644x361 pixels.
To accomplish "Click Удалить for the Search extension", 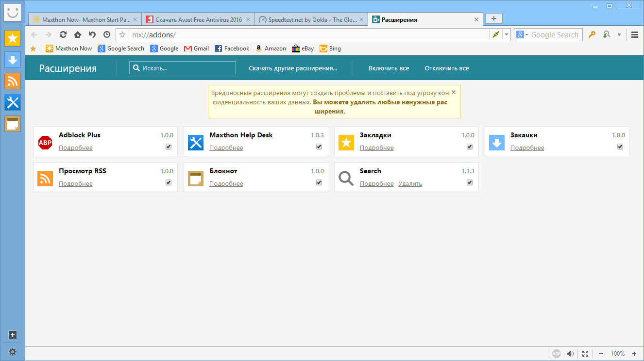I will [410, 184].
